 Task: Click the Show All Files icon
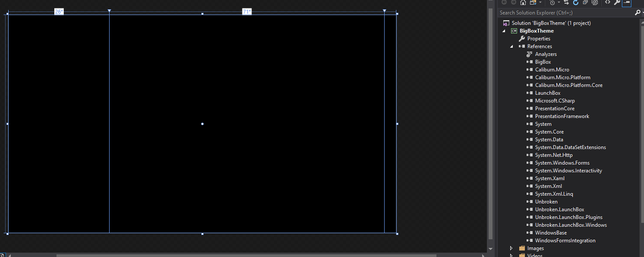click(x=595, y=2)
